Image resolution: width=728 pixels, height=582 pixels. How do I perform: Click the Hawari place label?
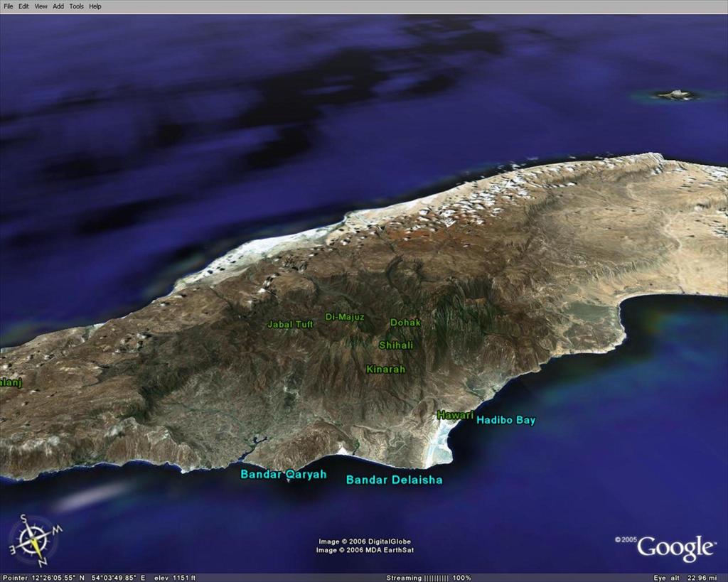455,415
